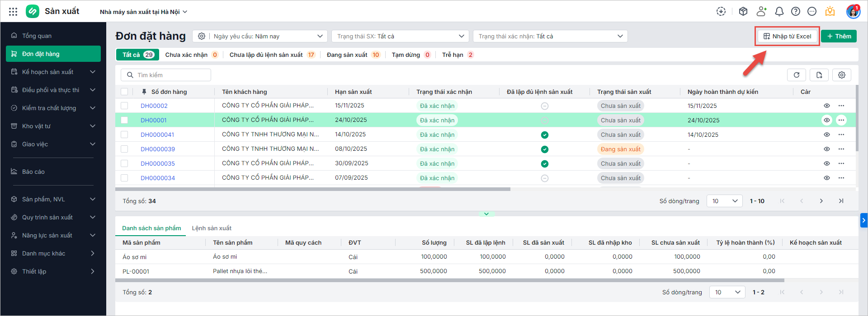
Task: Switch to the Lệnh sản xuất tab
Action: [x=212, y=228]
